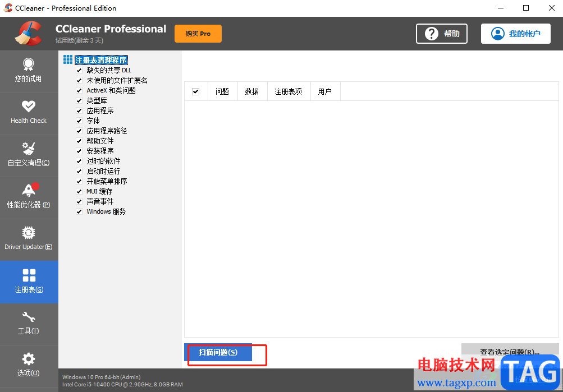
Task: Click 扫描问题(S) scan button
Action: [x=218, y=352]
